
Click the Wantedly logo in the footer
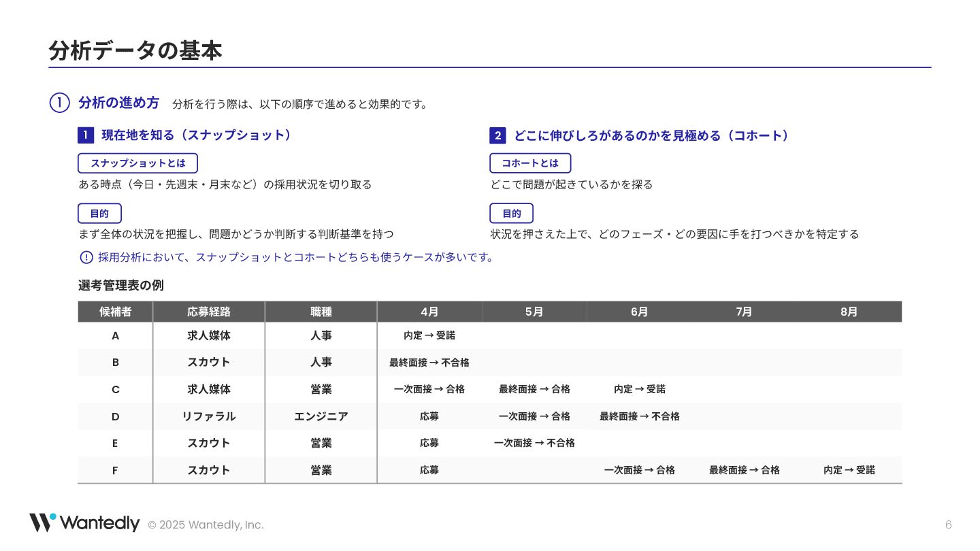84,523
